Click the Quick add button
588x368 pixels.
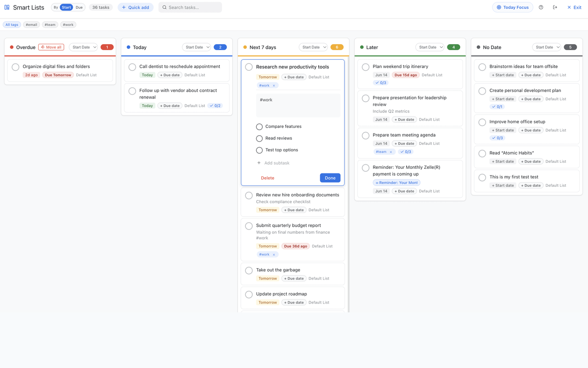click(x=136, y=7)
